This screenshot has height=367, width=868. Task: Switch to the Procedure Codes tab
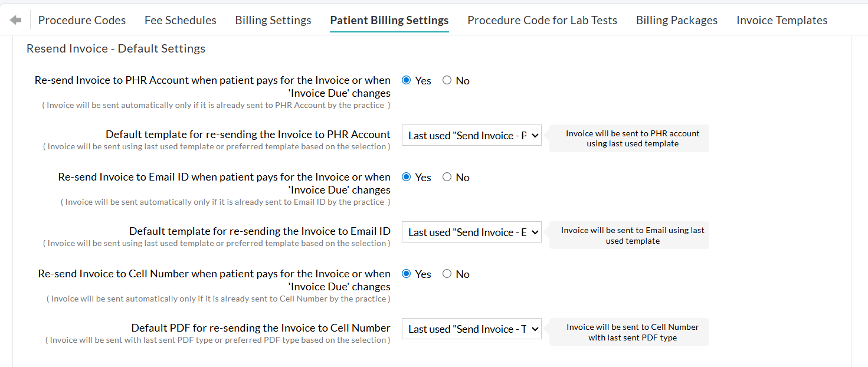click(x=81, y=19)
